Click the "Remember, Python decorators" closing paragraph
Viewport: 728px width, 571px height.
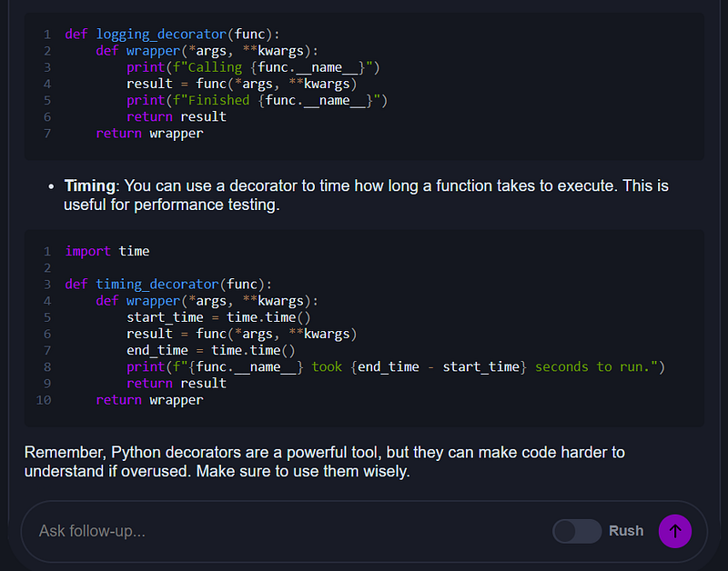[x=325, y=462]
